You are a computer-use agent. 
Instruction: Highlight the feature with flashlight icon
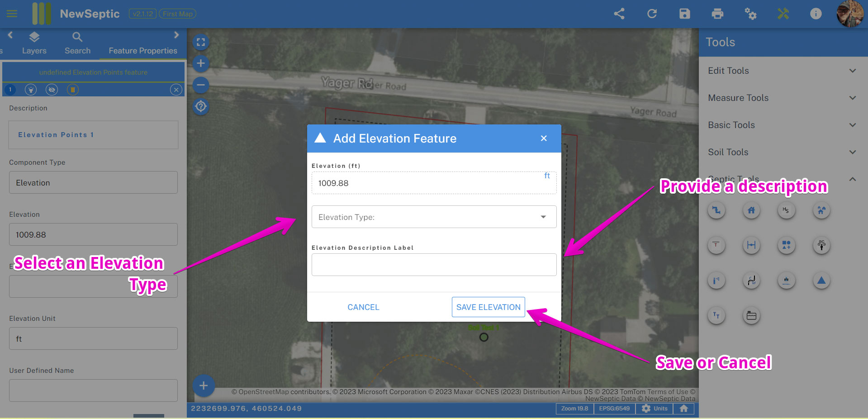coord(31,90)
